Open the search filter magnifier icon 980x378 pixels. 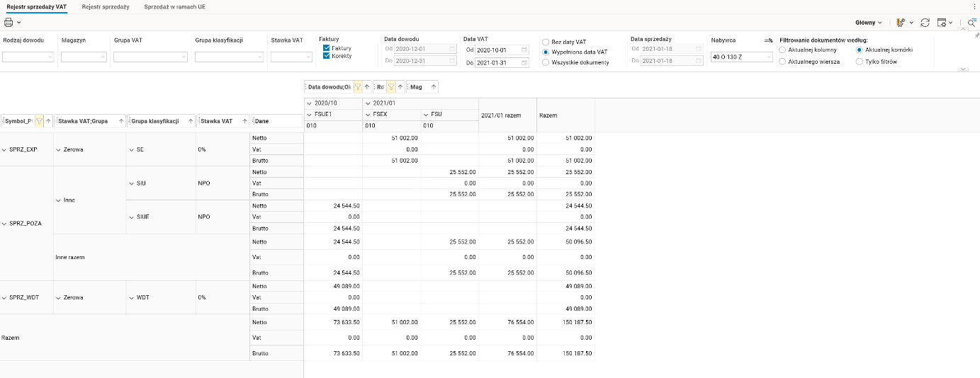972,23
